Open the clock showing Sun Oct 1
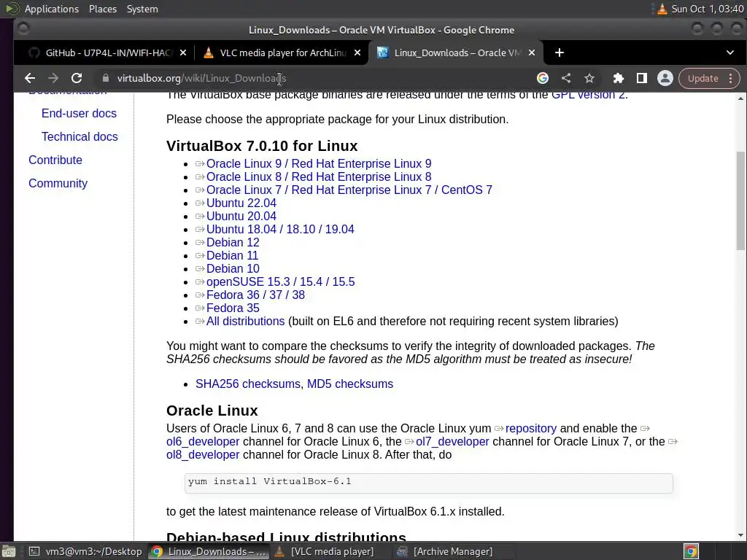The width and height of the screenshot is (747, 560). [x=708, y=9]
